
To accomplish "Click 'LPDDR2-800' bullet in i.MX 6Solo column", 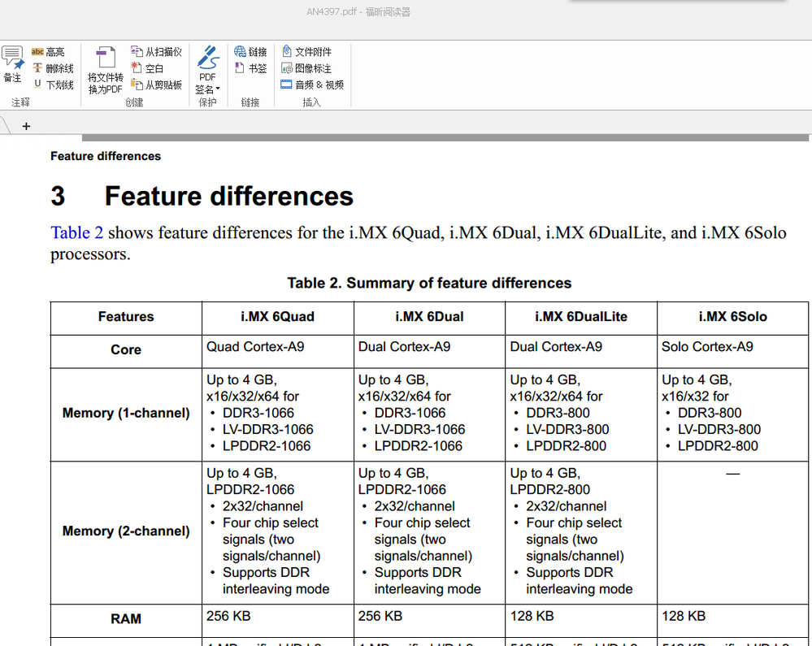I will point(718,446).
